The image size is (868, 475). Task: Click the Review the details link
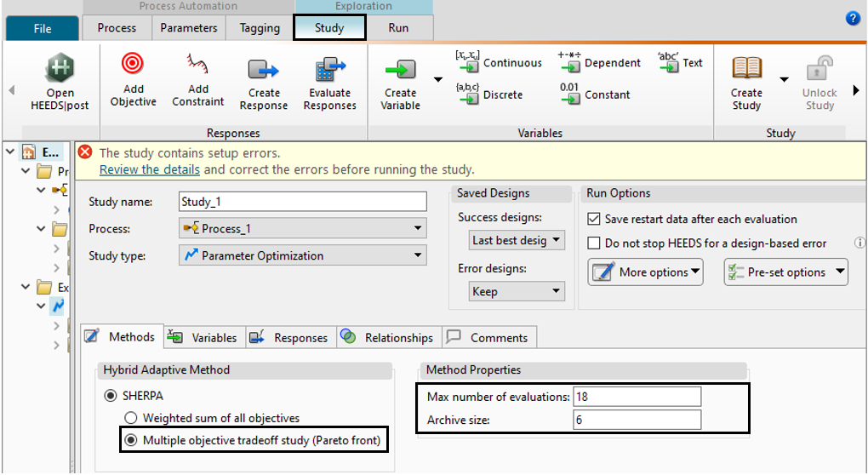point(150,169)
